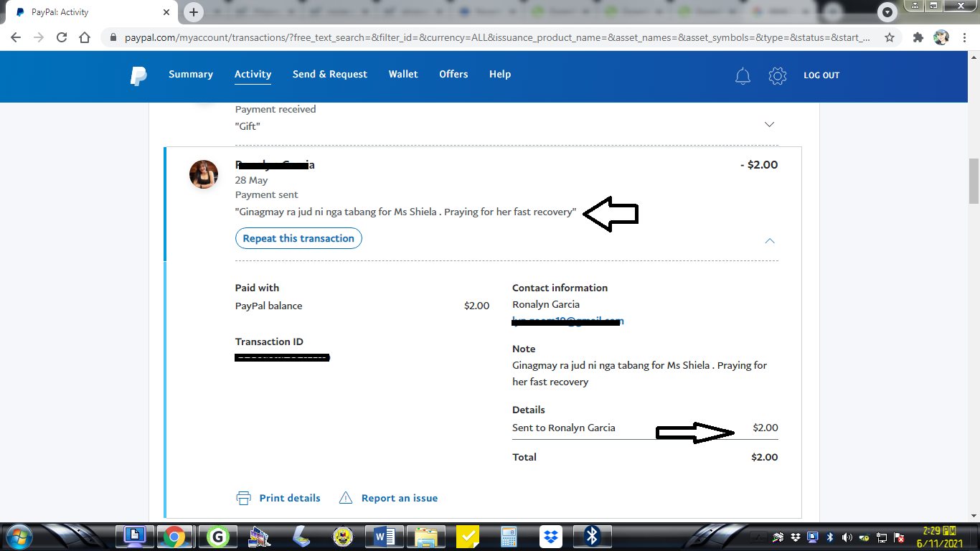
Task: Expand the "Gift" payment received transaction
Action: click(770, 124)
